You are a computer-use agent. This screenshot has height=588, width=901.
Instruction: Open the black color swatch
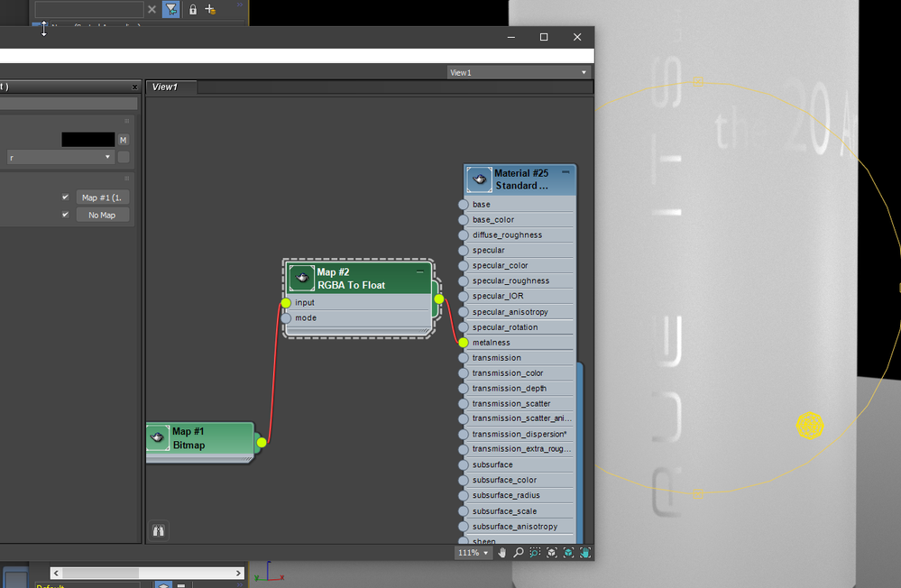[87, 140]
